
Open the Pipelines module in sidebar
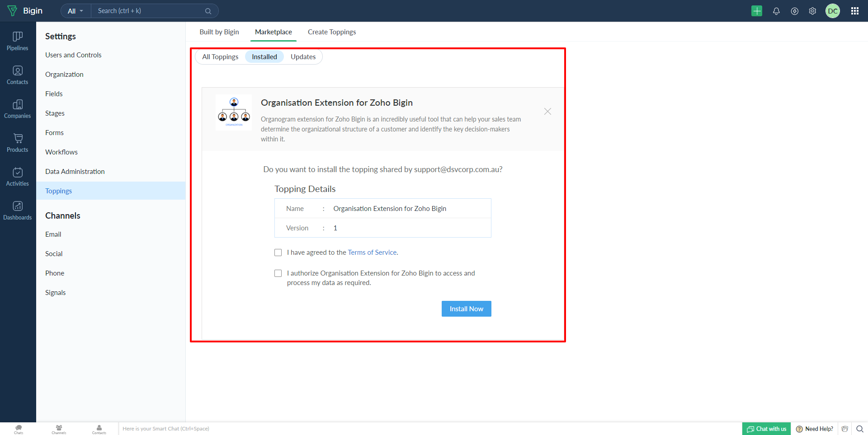pyautogui.click(x=18, y=41)
